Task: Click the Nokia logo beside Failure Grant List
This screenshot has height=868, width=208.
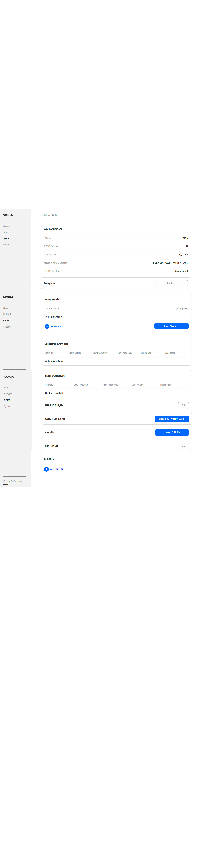Action: click(9, 377)
